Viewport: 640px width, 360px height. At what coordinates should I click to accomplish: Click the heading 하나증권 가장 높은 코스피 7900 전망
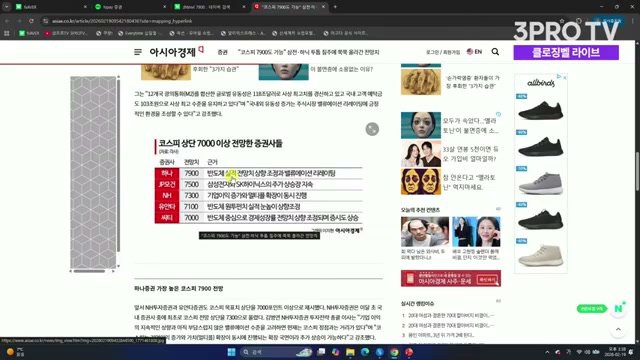click(179, 289)
